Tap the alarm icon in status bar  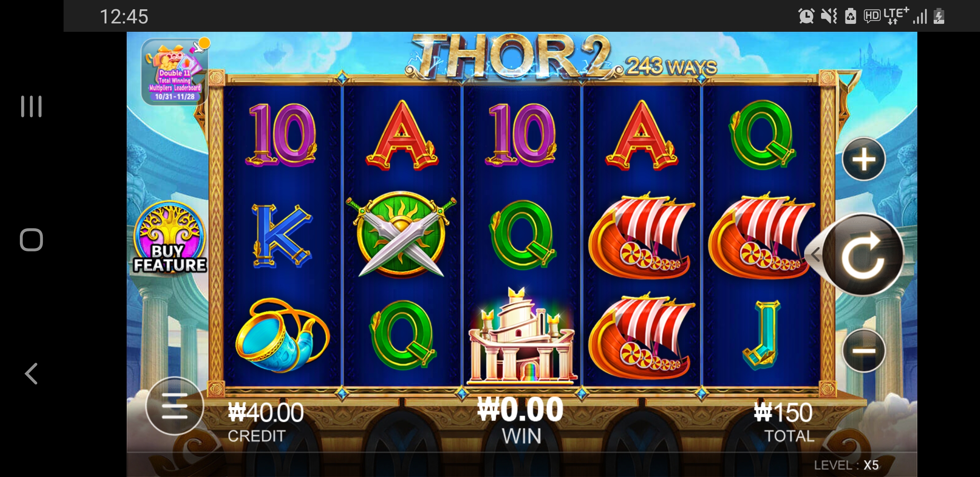(806, 16)
